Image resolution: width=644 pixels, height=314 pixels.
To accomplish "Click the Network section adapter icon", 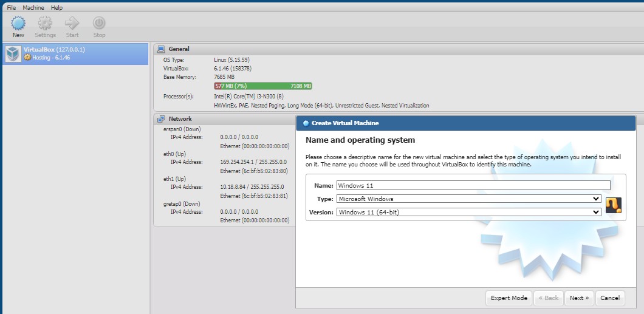I will (x=161, y=119).
